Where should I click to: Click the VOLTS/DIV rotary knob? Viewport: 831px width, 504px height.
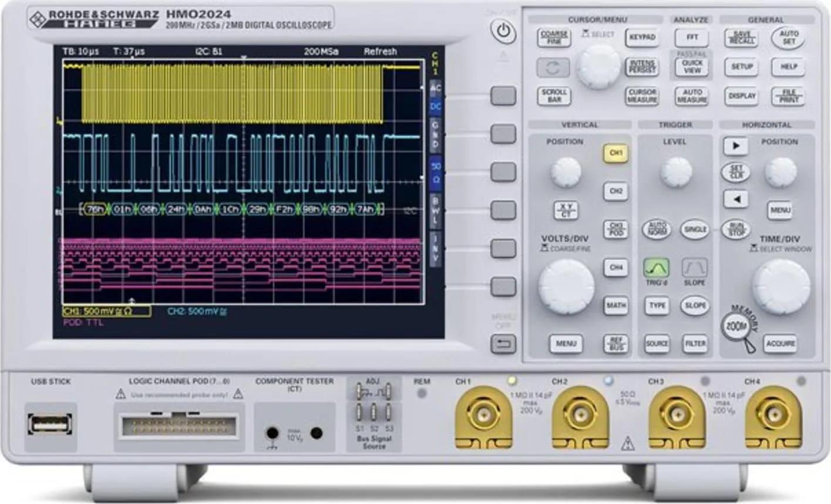click(x=566, y=286)
